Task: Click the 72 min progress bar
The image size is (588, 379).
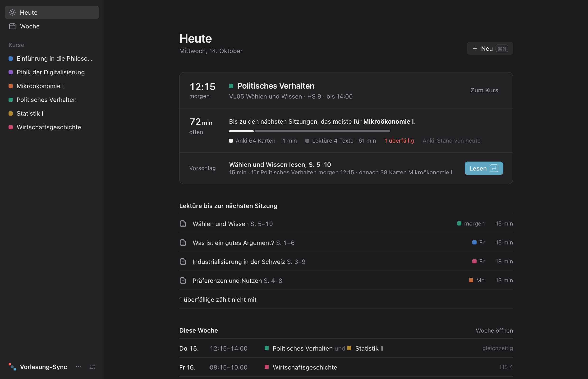Action: coord(309,131)
